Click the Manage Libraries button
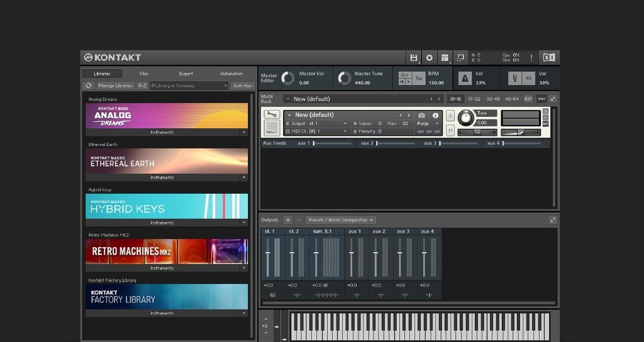 click(x=115, y=85)
